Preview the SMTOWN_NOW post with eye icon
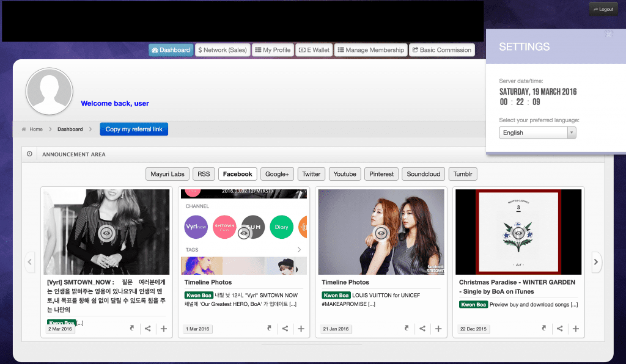626x364 pixels. point(106,233)
